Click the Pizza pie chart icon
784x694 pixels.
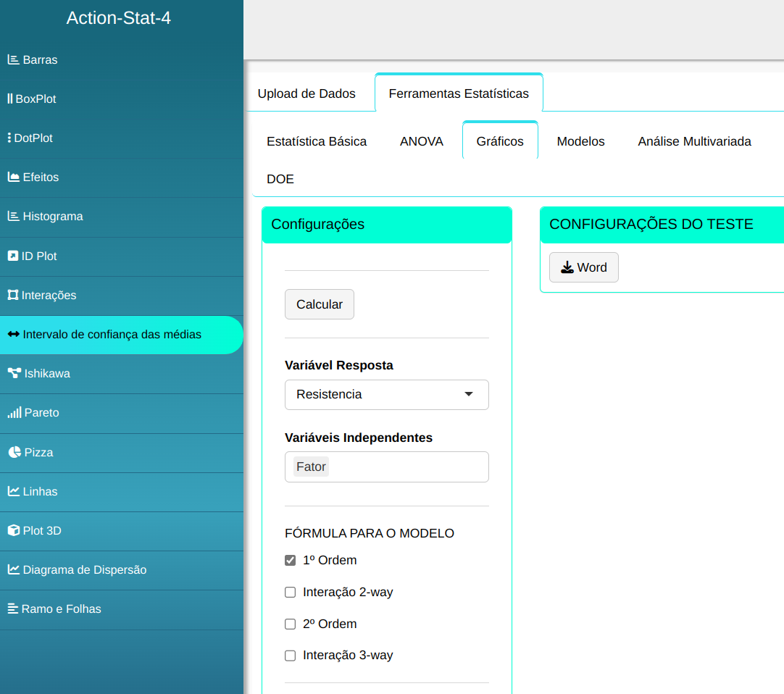[14, 452]
